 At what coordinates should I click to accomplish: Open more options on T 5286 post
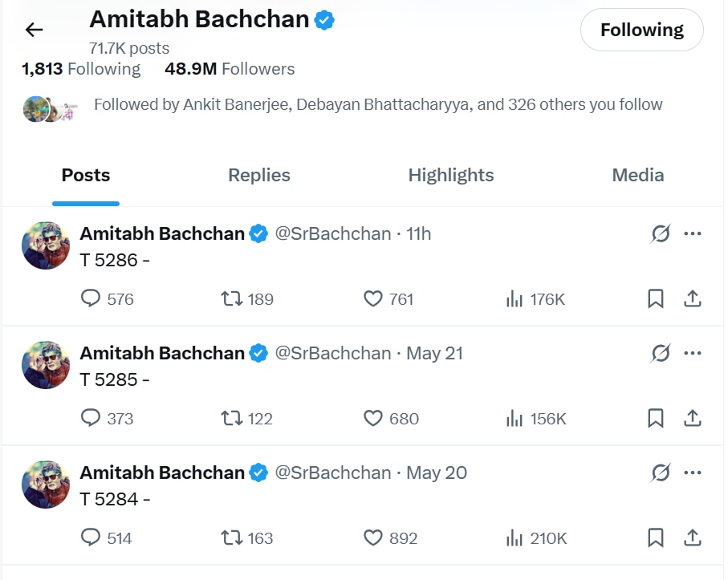(x=693, y=233)
